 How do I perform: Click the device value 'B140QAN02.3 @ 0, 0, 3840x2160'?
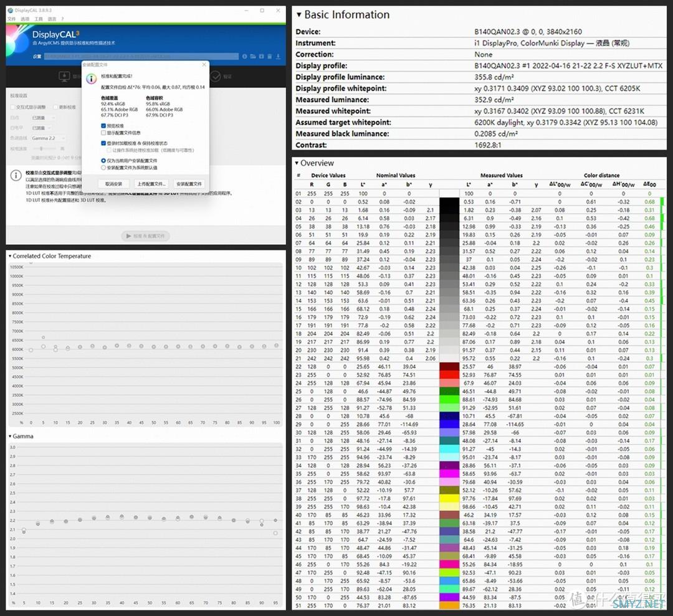[x=528, y=32]
